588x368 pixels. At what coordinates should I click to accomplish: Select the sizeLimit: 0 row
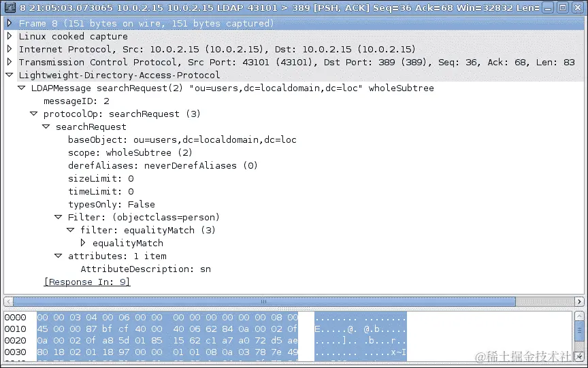pos(101,179)
